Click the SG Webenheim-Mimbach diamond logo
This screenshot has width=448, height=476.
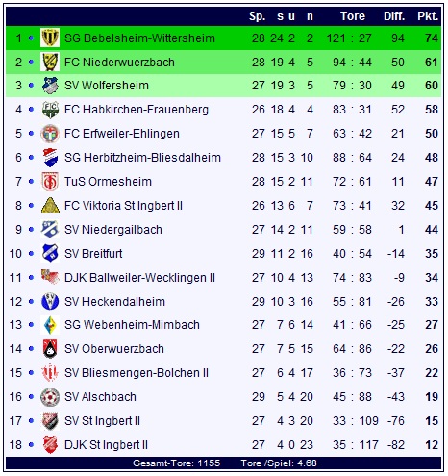pyautogui.click(x=50, y=325)
